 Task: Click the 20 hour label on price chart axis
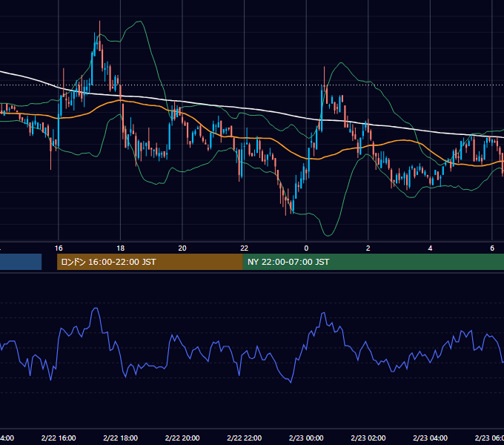point(182,248)
